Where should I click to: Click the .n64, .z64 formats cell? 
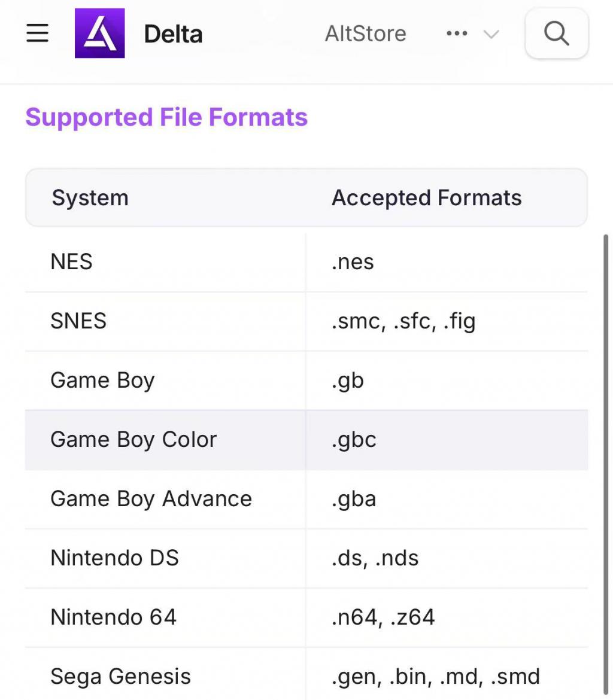click(383, 617)
